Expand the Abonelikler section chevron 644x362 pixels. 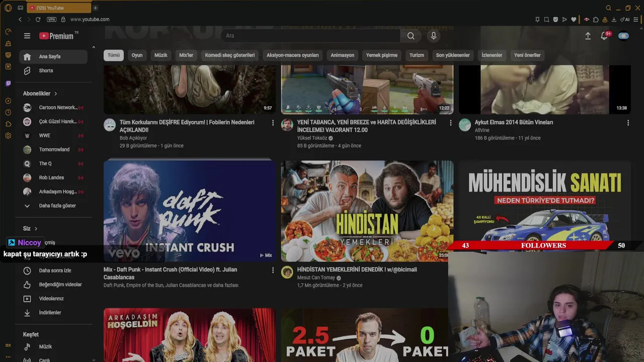[55, 94]
